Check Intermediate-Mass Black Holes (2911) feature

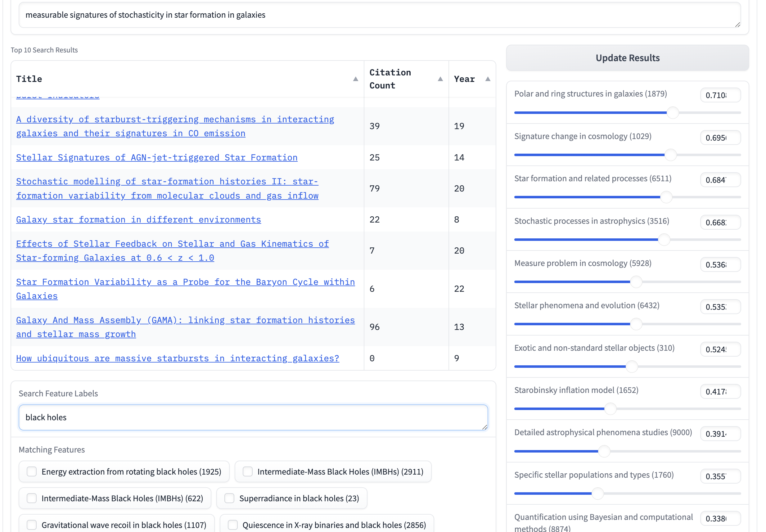coord(247,471)
